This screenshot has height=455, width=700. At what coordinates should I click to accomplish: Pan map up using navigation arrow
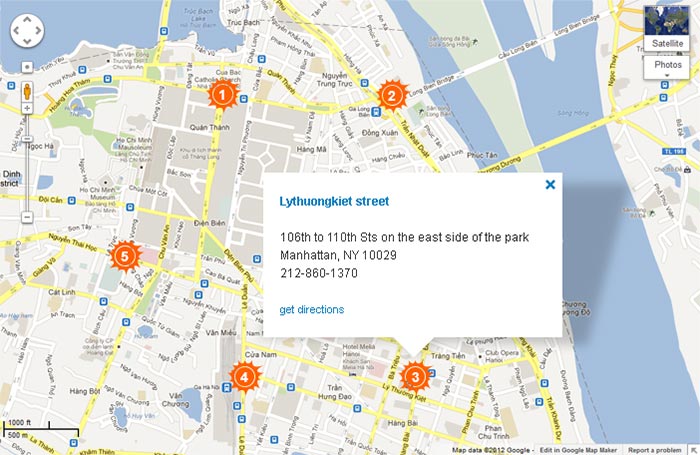click(x=27, y=20)
